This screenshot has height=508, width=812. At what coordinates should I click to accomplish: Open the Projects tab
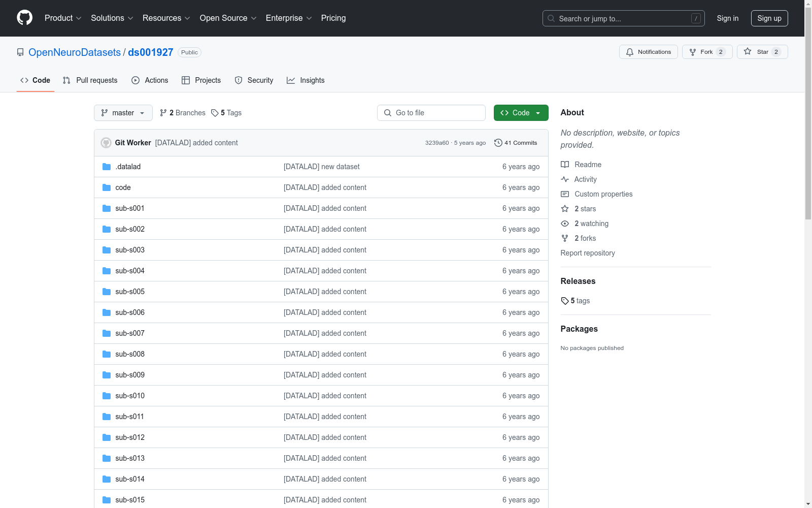(201, 80)
